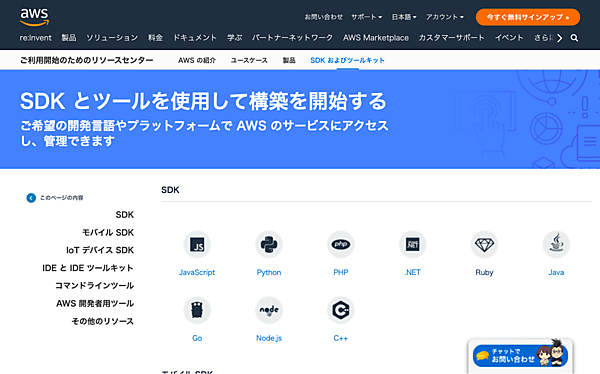Click 今すぐ無料サインアップ button
The height and width of the screenshot is (374, 600).
528,17
